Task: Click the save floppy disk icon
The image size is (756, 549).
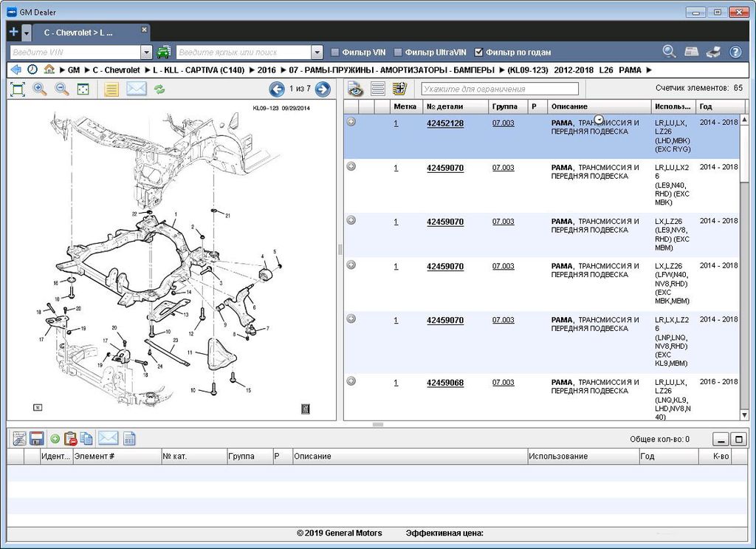Action: [36, 439]
